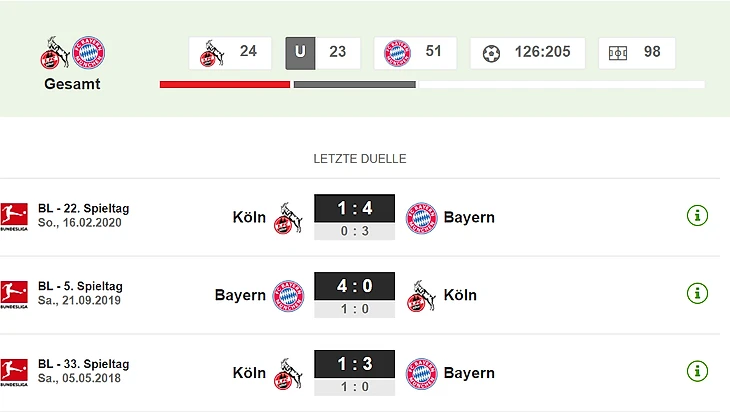Click Bundesliga logo beside 33. Spieltag
Viewport: 730px width, 412px height.
click(14, 372)
